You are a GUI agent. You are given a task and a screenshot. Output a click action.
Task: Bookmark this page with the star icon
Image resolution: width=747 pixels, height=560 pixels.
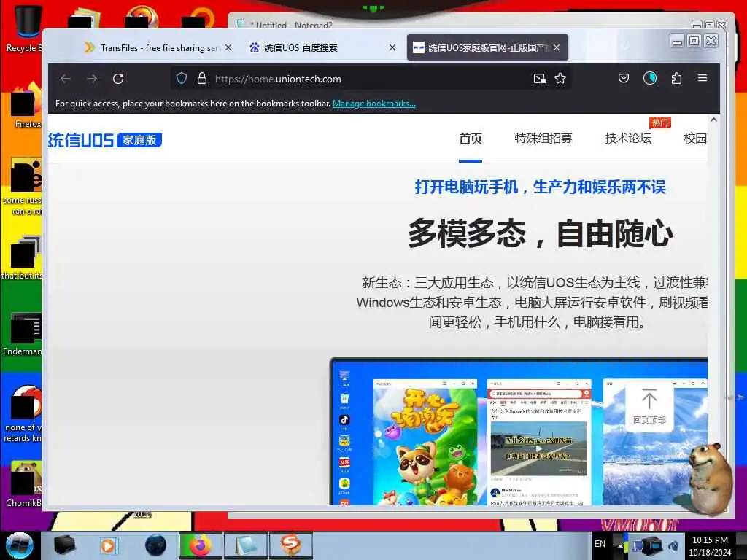[x=560, y=79]
